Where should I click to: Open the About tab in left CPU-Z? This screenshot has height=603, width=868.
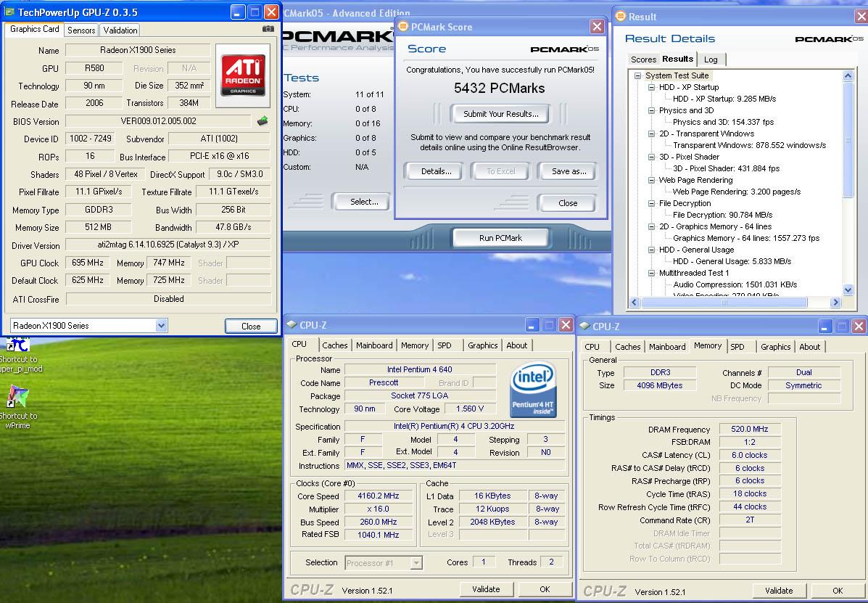coord(517,345)
